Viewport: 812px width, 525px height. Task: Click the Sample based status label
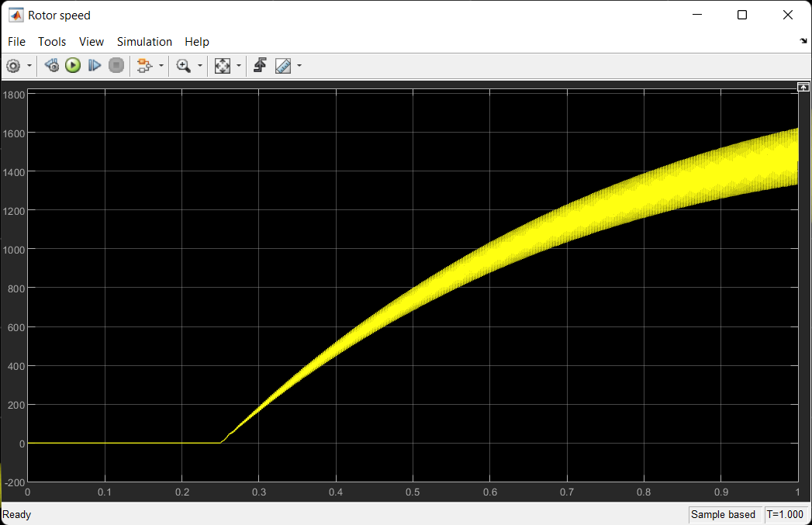723,515
